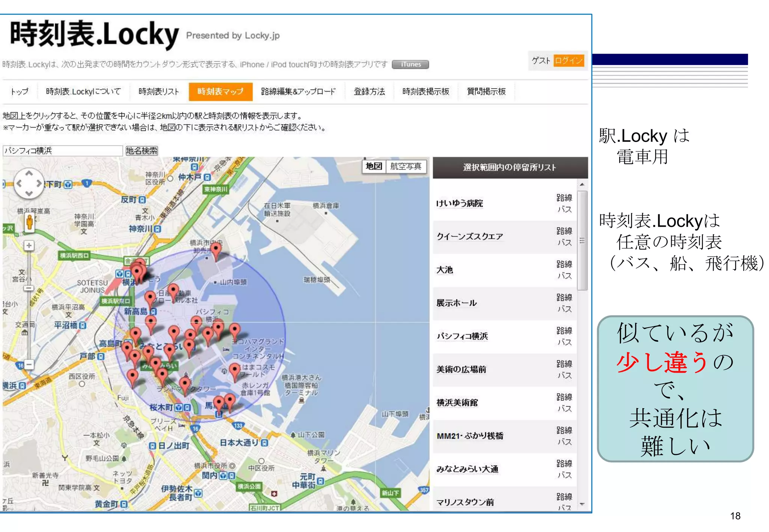Click the place search input field
The width and height of the screenshot is (769, 532).
coord(63,151)
